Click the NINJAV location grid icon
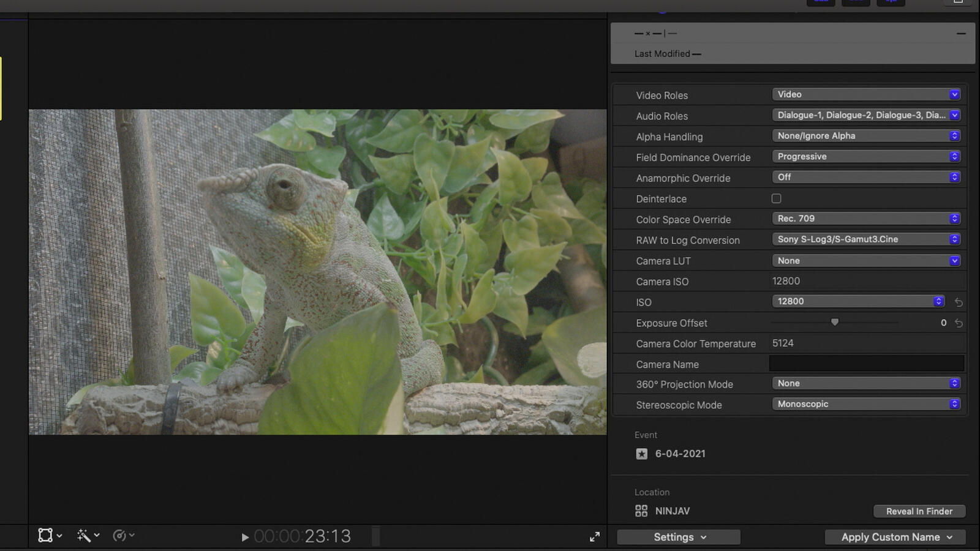This screenshot has width=980, height=551. point(641,511)
